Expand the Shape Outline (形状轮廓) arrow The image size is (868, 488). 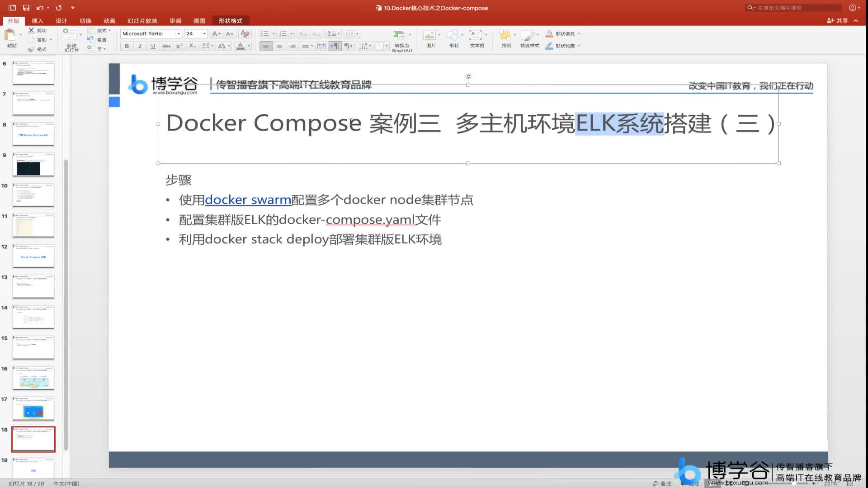click(x=579, y=46)
